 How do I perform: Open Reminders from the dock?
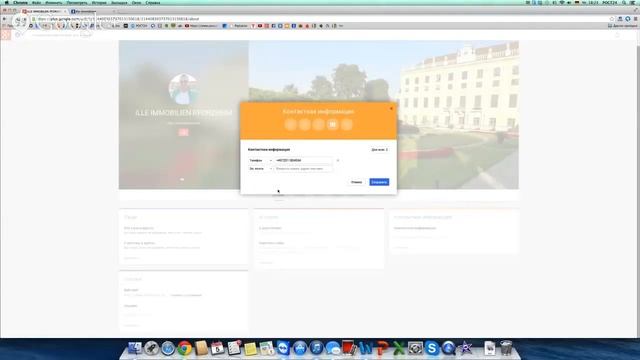pyautogui.click(x=234, y=348)
